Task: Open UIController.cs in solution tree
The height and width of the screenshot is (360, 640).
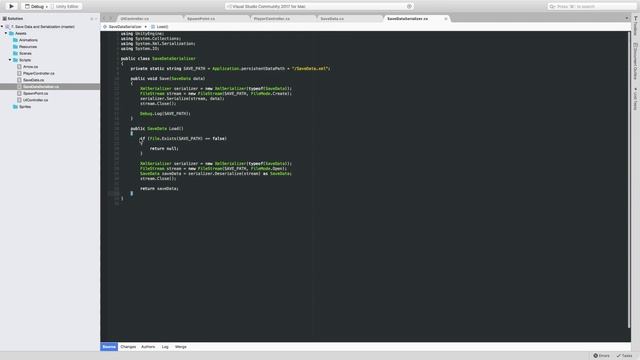Action: click(x=36, y=100)
